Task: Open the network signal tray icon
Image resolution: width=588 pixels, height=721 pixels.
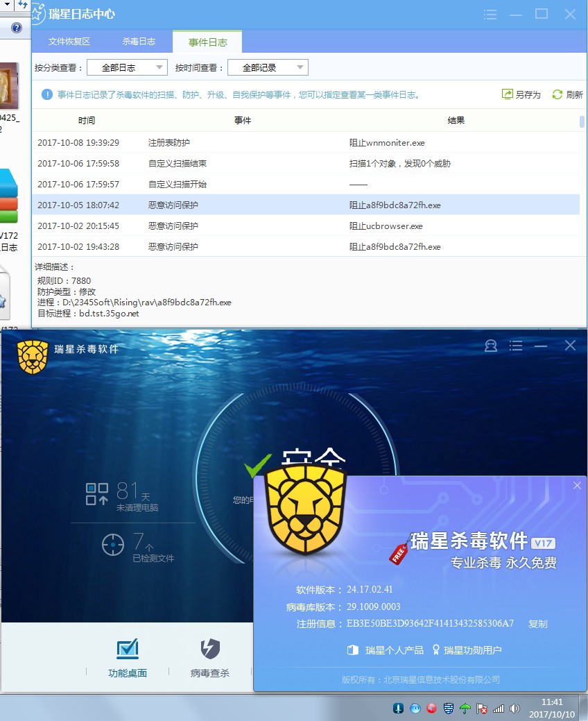Action: click(x=499, y=709)
